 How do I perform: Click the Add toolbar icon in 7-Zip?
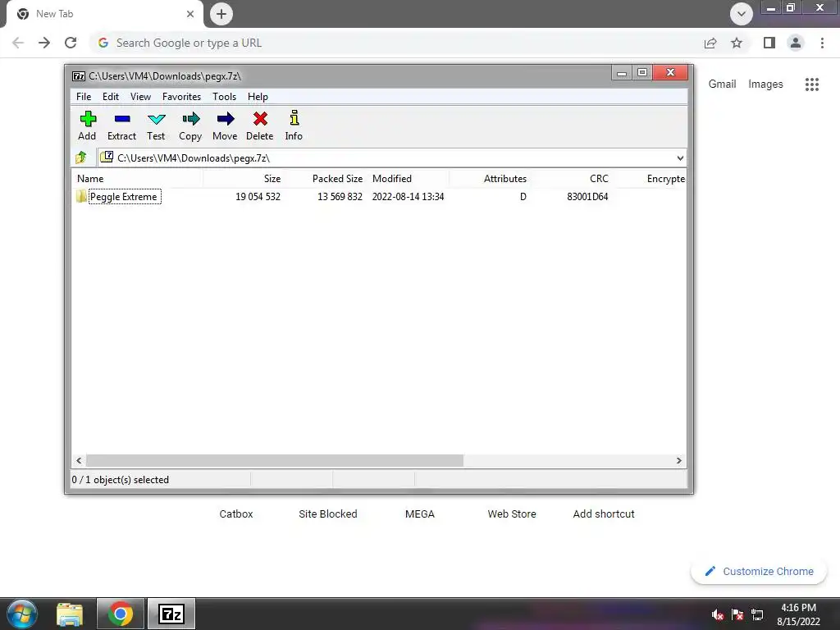coord(87,126)
